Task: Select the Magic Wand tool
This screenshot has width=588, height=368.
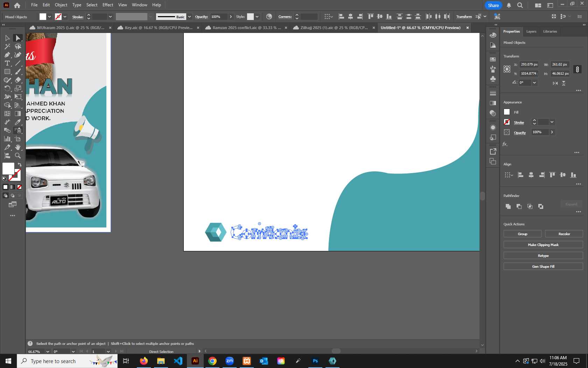Action: click(7, 46)
